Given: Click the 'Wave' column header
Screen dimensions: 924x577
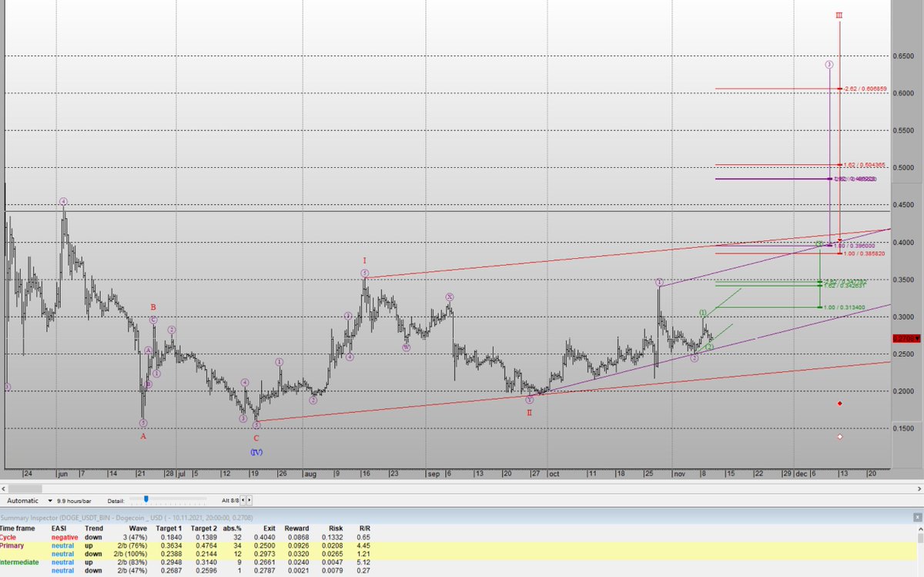Looking at the screenshot, I should click(138, 528).
